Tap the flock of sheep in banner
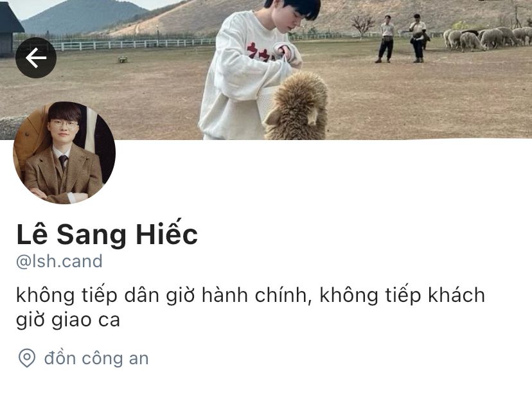Viewport: 532px width, 406px height. [488, 39]
